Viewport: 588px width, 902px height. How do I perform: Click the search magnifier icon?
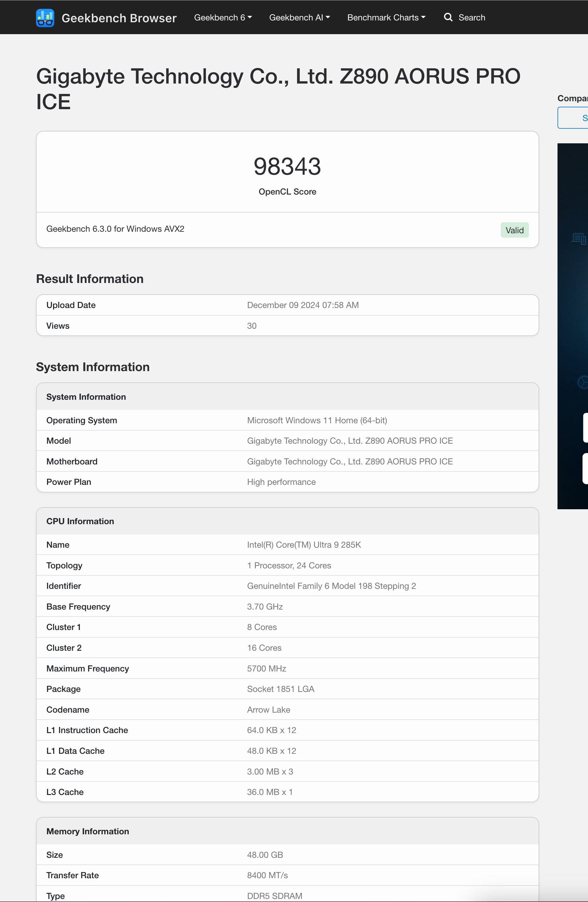448,17
